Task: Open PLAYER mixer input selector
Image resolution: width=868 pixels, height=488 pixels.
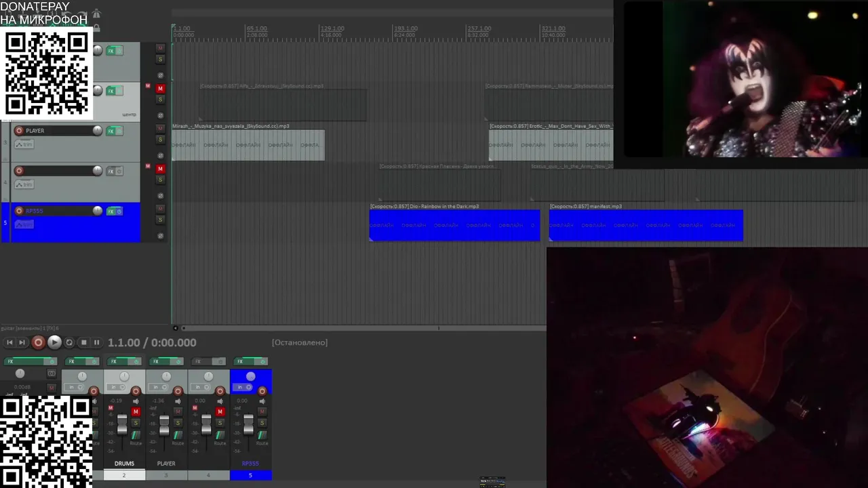Action: pyautogui.click(x=159, y=387)
